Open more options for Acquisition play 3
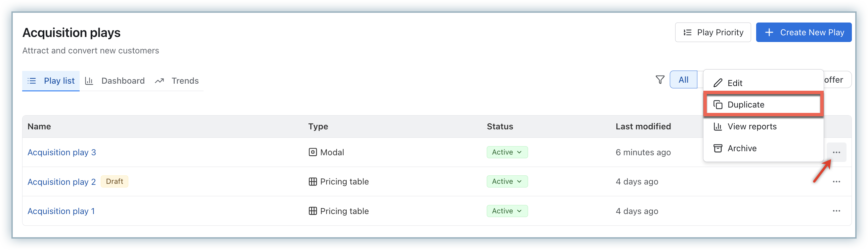Viewport: 868px width, 250px height. tap(836, 152)
